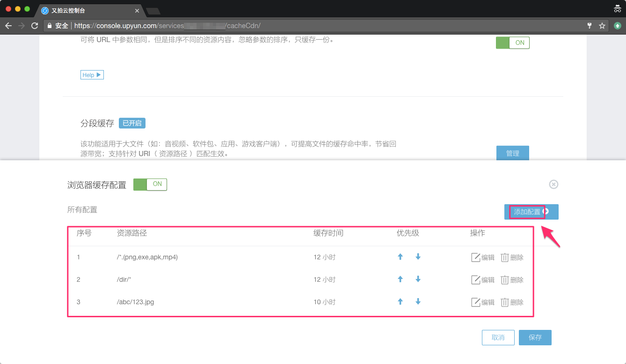Click the 分段缓存 heading

coord(97,123)
